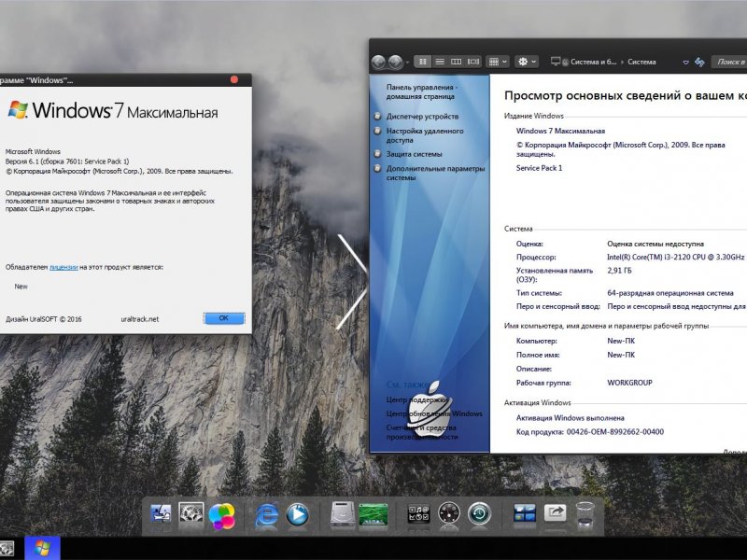
Task: Open colorful Game Center bubbles dock icon
Action: click(221, 516)
